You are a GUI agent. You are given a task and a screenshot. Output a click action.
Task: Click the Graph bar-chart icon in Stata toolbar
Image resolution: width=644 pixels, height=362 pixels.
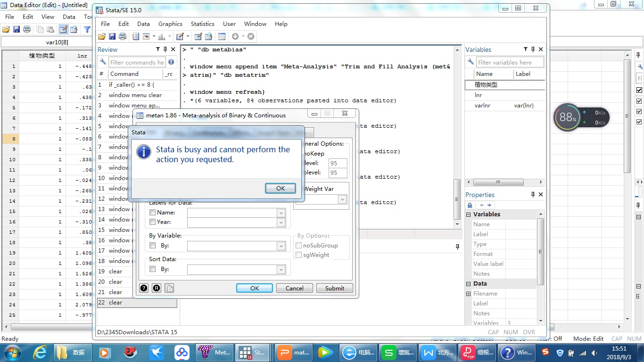pos(162,36)
